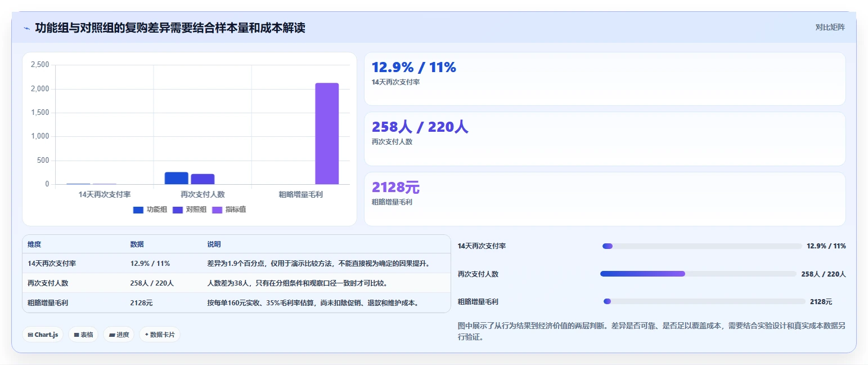Click the 粗略增量毛利 label in the progress list

pos(478,302)
